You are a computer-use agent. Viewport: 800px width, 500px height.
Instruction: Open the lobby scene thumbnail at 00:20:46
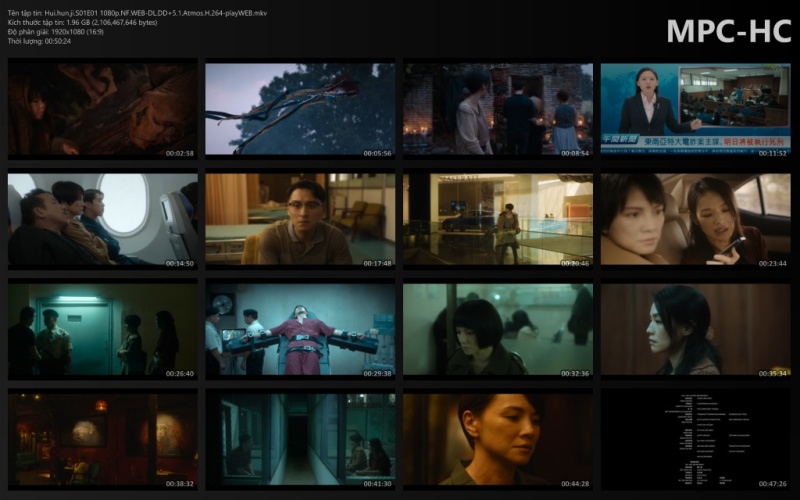(498, 220)
